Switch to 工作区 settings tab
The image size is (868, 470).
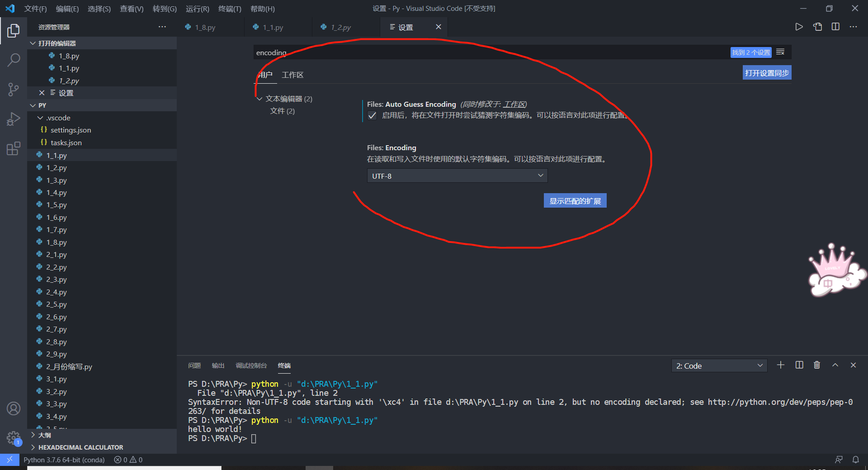(292, 75)
